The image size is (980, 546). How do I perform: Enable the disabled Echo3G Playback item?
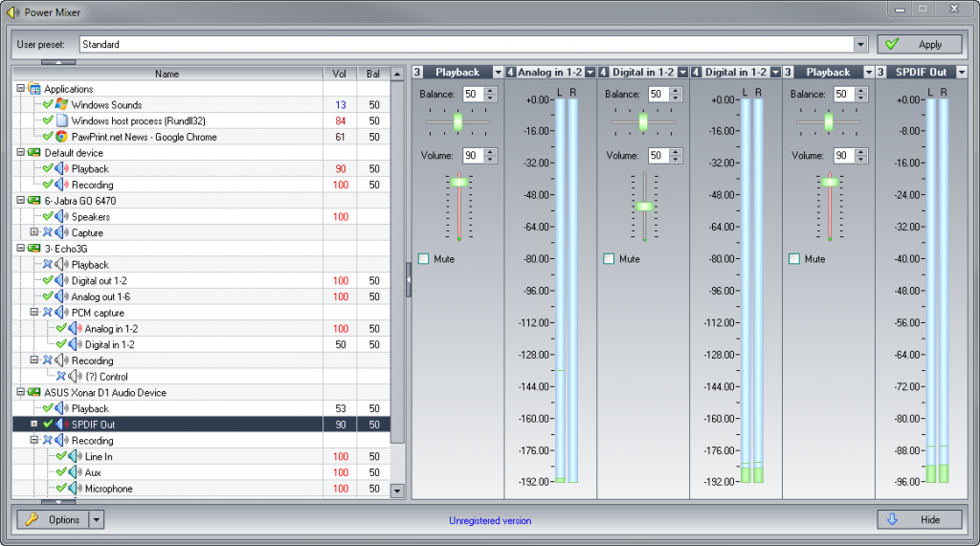point(48,264)
